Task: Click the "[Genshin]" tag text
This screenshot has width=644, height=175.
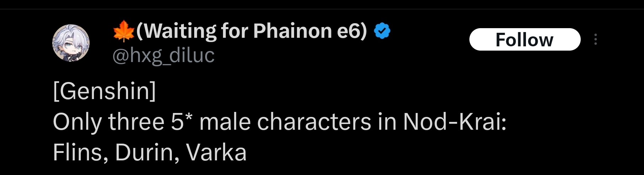Action: pos(104,91)
